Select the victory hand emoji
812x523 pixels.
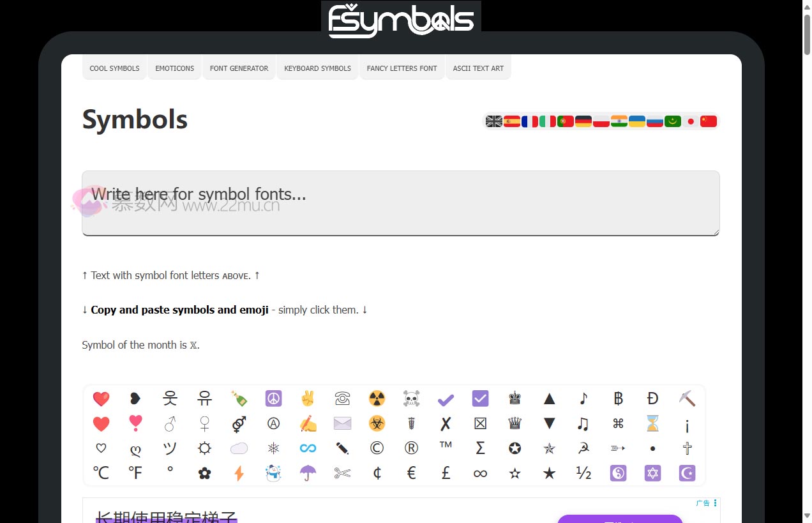pyautogui.click(x=308, y=398)
